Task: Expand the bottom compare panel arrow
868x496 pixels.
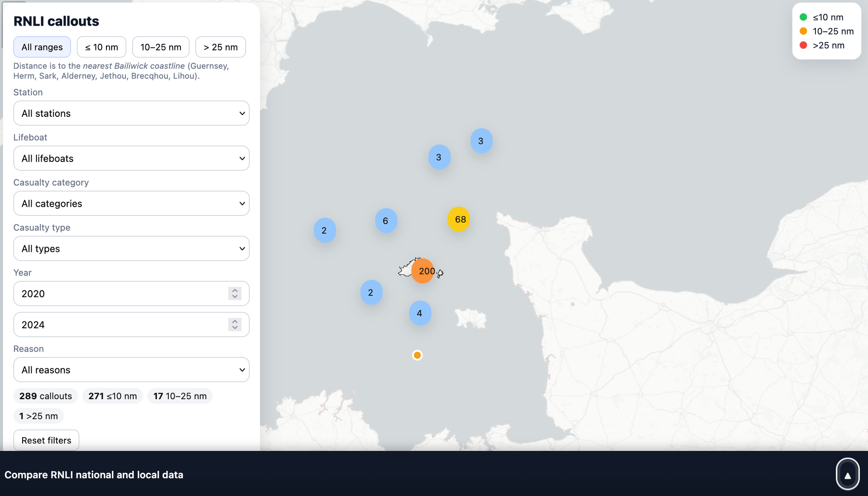Action: (847, 475)
